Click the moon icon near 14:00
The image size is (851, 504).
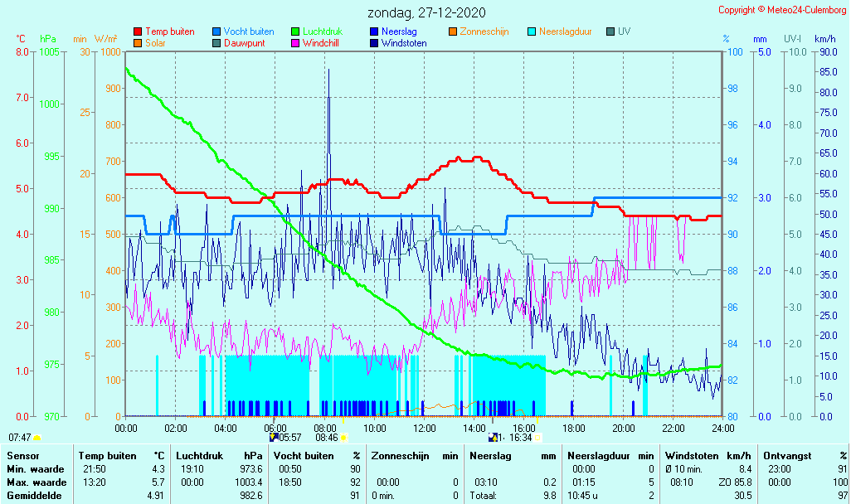click(493, 437)
